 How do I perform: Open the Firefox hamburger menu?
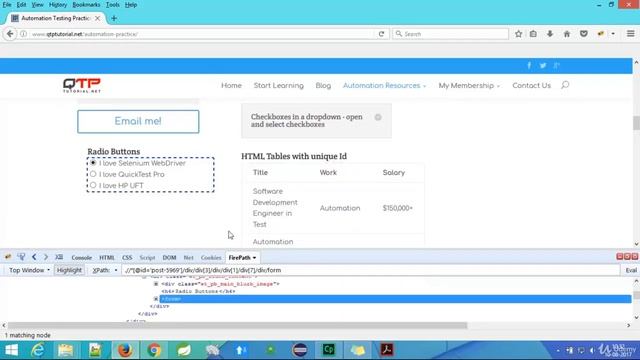click(631, 34)
